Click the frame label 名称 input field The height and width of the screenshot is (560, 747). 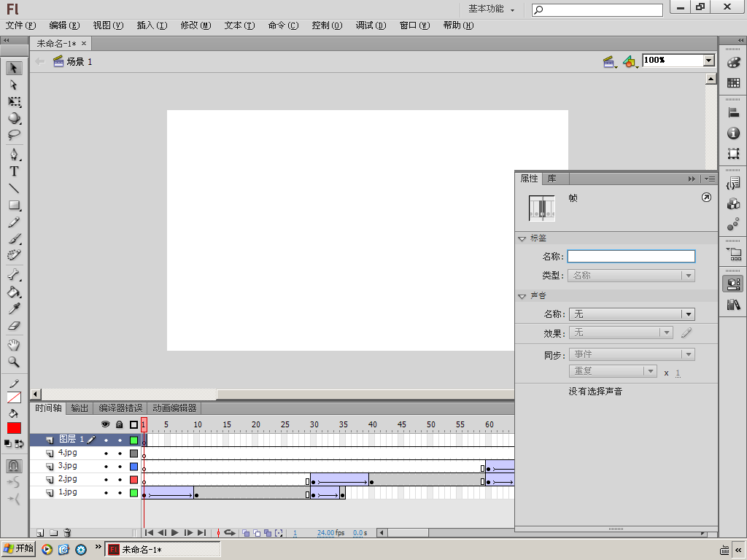pos(631,257)
